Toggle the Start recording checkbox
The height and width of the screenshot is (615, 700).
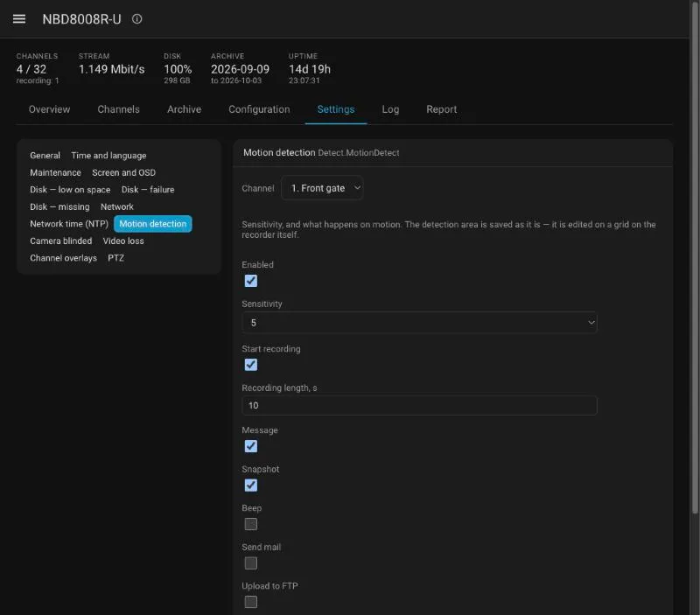click(x=251, y=365)
